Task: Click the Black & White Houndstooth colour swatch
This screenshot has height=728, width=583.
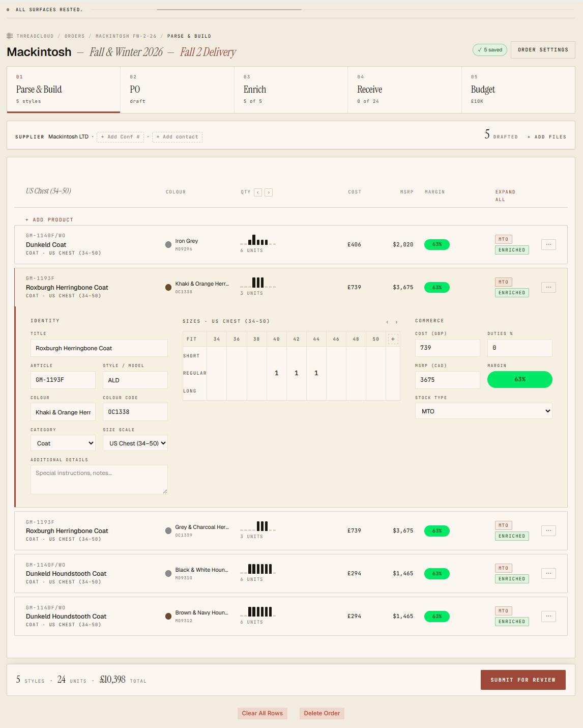Action: pos(168,573)
